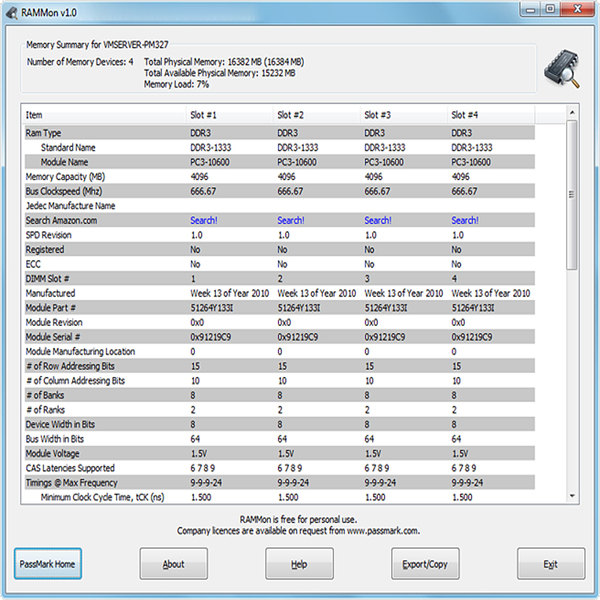
Task: Click Search! link for Slot #1
Action: tap(204, 220)
